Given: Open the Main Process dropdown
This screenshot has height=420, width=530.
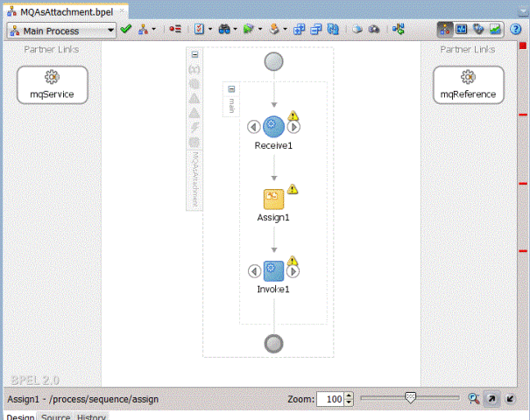Looking at the screenshot, I should (61, 31).
